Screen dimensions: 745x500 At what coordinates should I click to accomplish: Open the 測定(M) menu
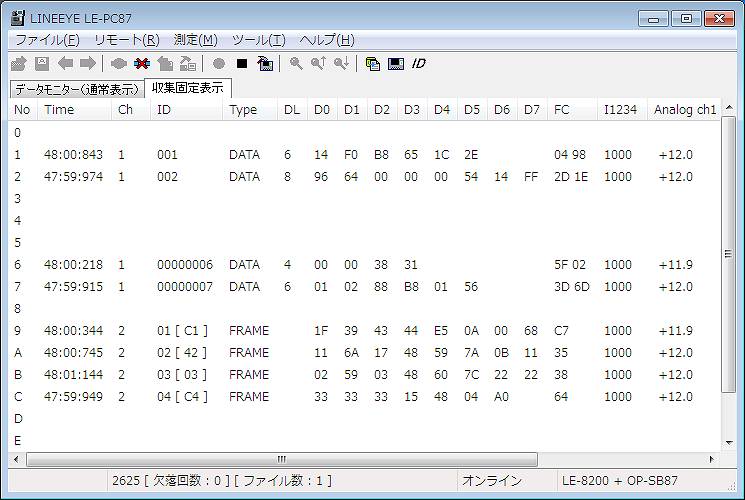click(x=195, y=40)
